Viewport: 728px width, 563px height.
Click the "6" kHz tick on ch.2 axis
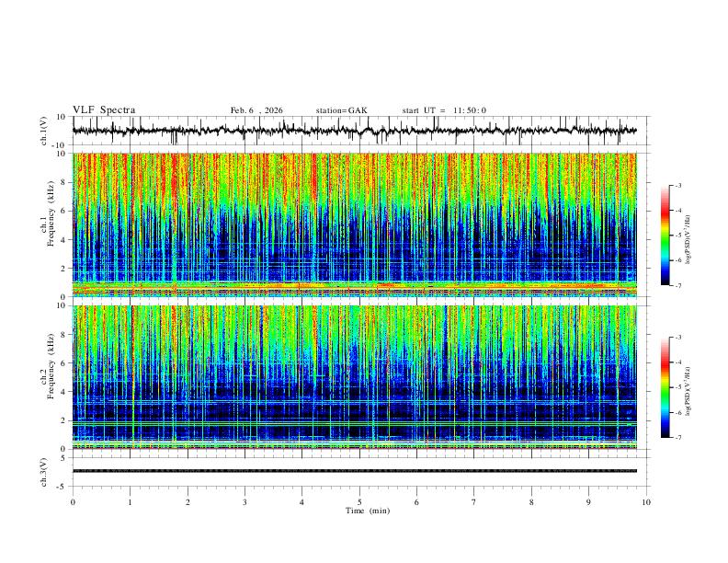pos(64,363)
